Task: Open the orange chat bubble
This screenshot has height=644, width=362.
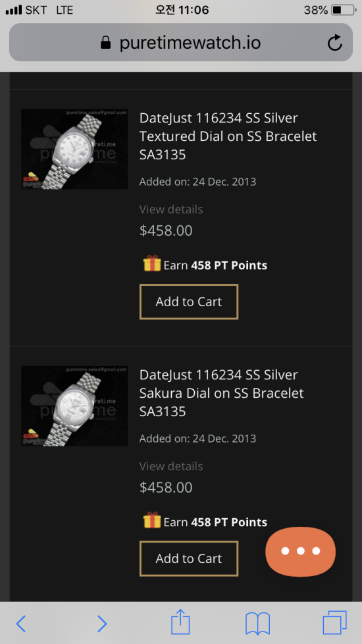Action: 300,551
